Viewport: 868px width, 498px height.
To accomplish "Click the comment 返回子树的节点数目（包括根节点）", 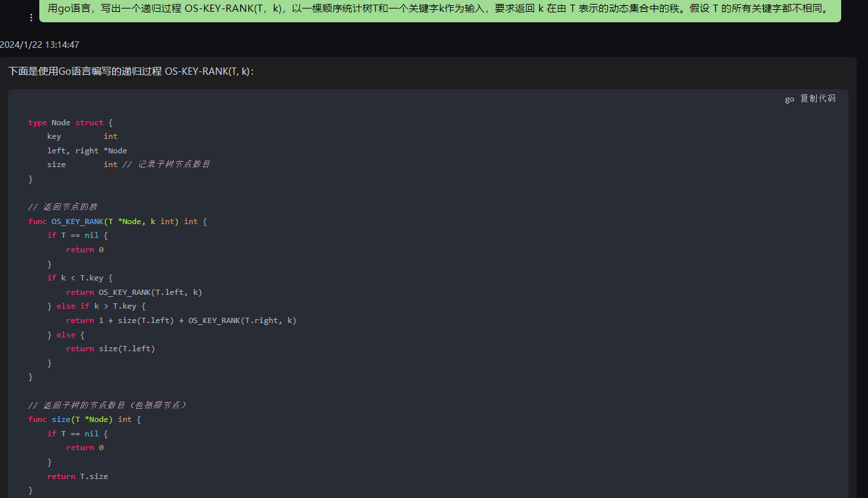I will 108,405.
